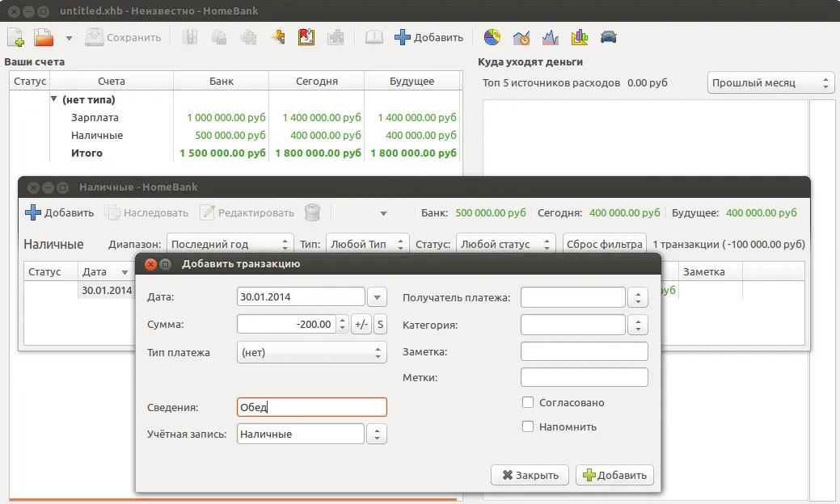Screen dimensions: 840x504
Task: Toggle the amount sign with the +/- button
Action: tap(361, 324)
